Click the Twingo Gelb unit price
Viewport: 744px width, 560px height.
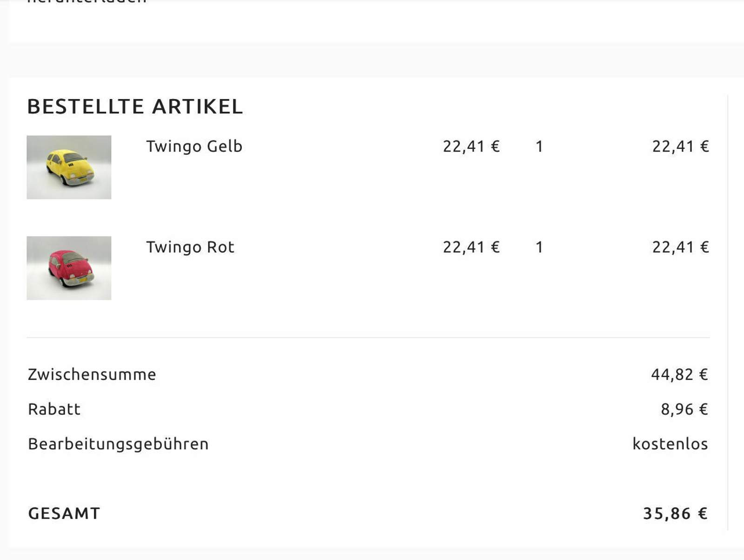point(471,146)
